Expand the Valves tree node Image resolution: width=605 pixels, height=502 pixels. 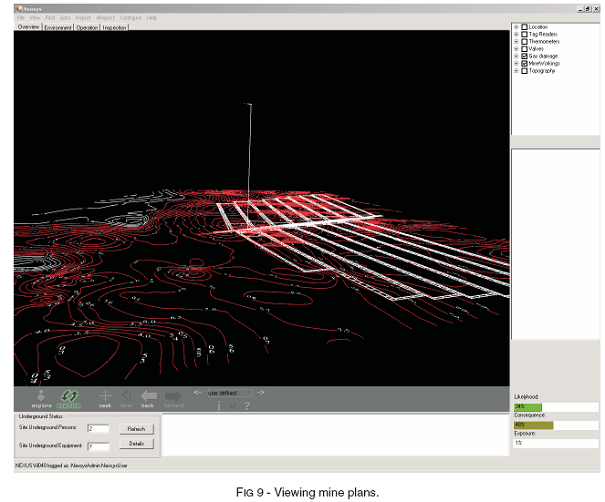click(516, 48)
